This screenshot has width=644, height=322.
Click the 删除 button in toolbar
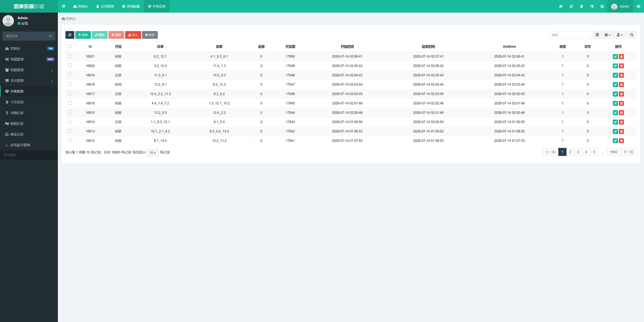pyautogui.click(x=116, y=35)
